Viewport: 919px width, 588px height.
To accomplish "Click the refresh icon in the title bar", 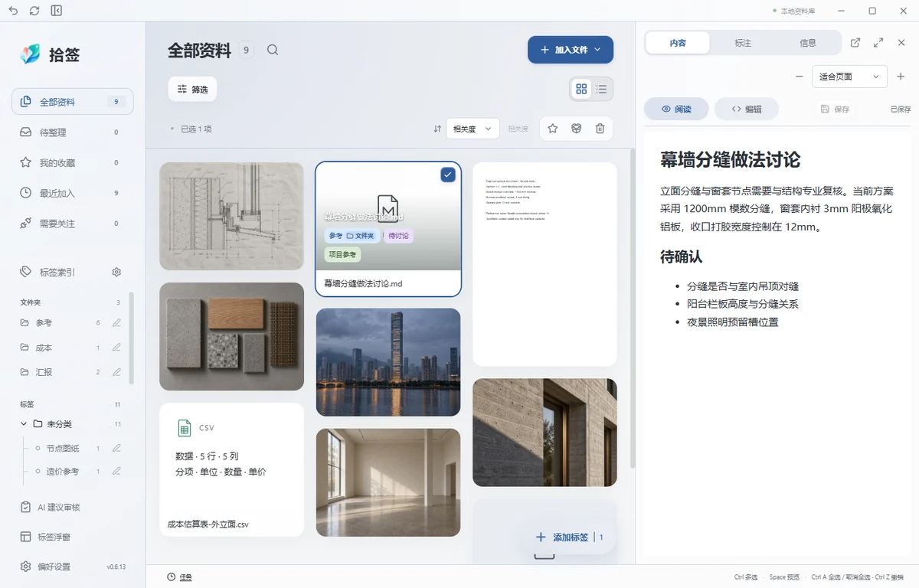I will (34, 11).
